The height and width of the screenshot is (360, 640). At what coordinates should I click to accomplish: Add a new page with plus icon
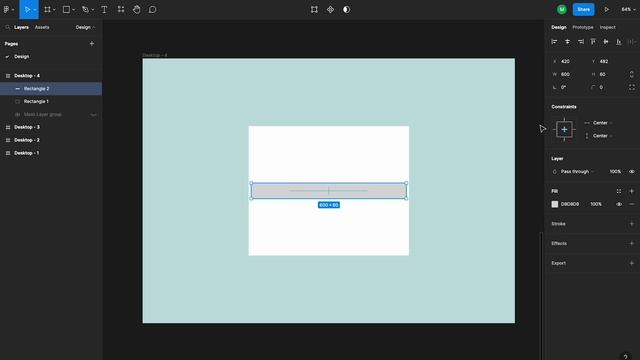pos(92,44)
